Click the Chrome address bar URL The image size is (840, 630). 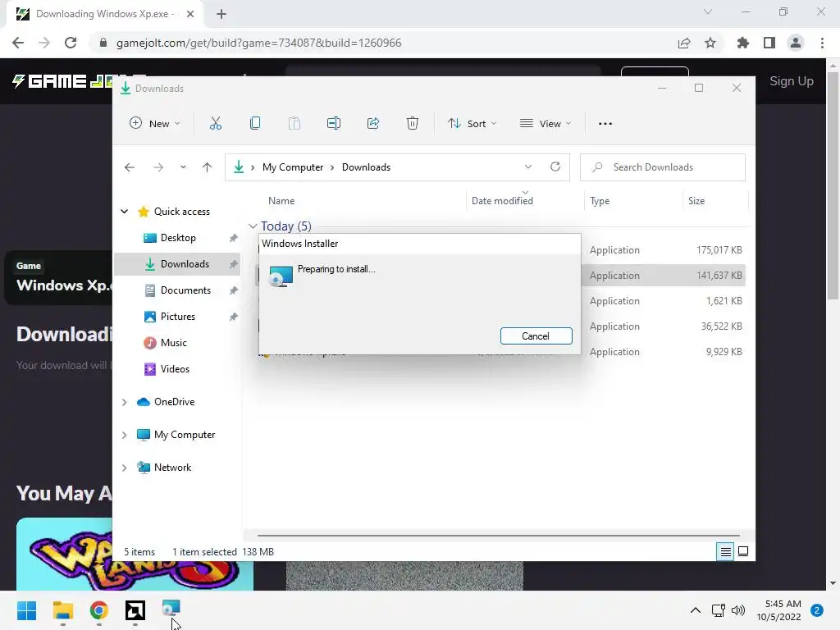point(258,43)
